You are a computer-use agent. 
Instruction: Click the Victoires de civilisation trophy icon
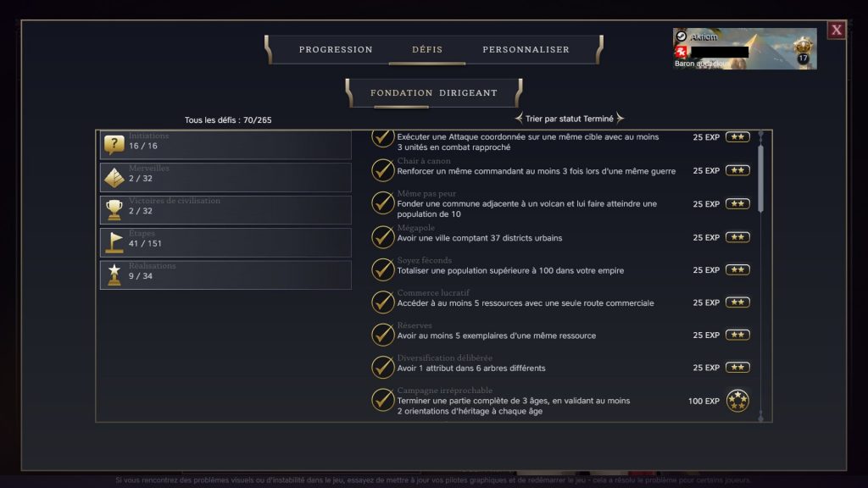114,210
